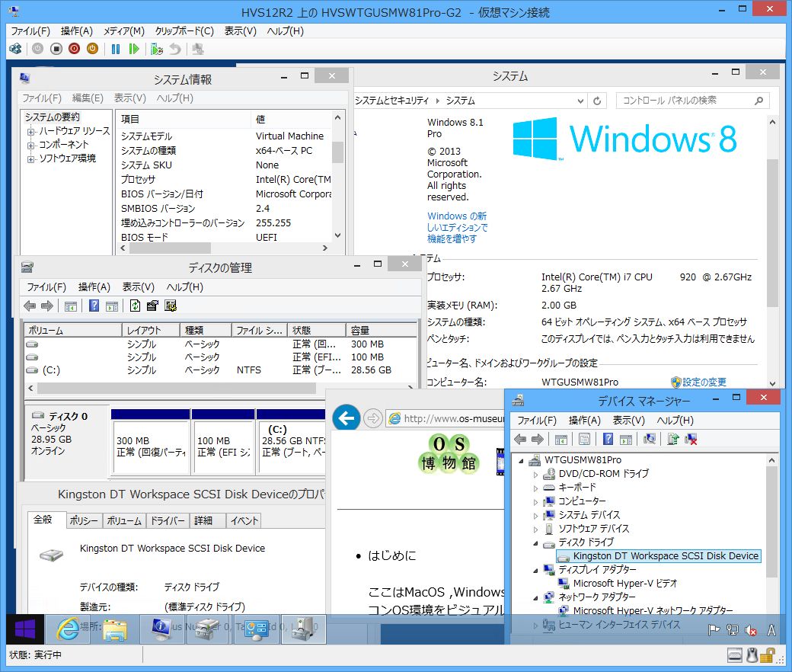Click 設定の変更 link in System window

[704, 382]
